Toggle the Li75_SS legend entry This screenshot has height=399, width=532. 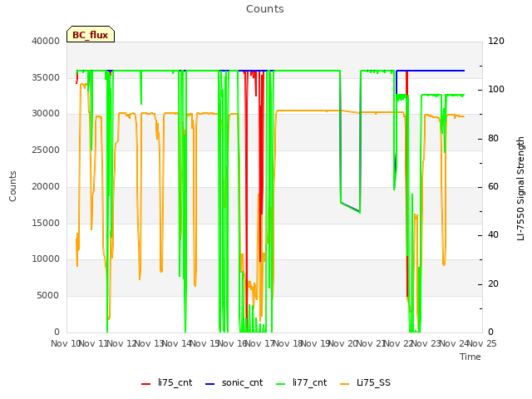365,382
